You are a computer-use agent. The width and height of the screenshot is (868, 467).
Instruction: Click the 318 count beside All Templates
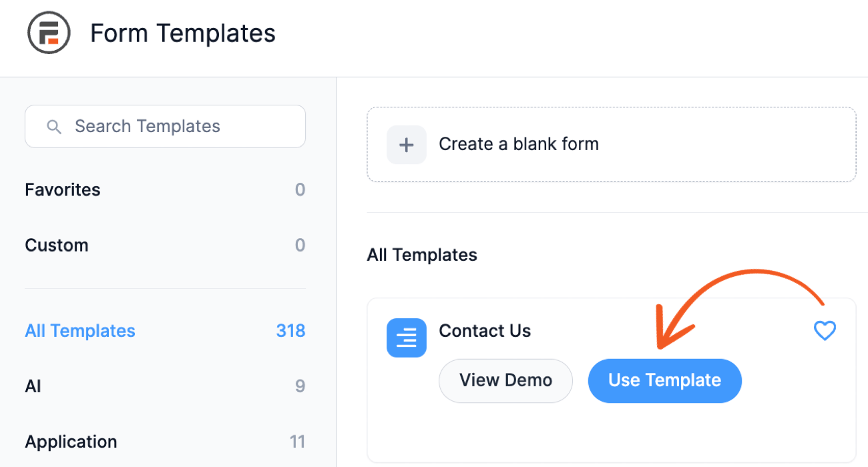(x=290, y=331)
